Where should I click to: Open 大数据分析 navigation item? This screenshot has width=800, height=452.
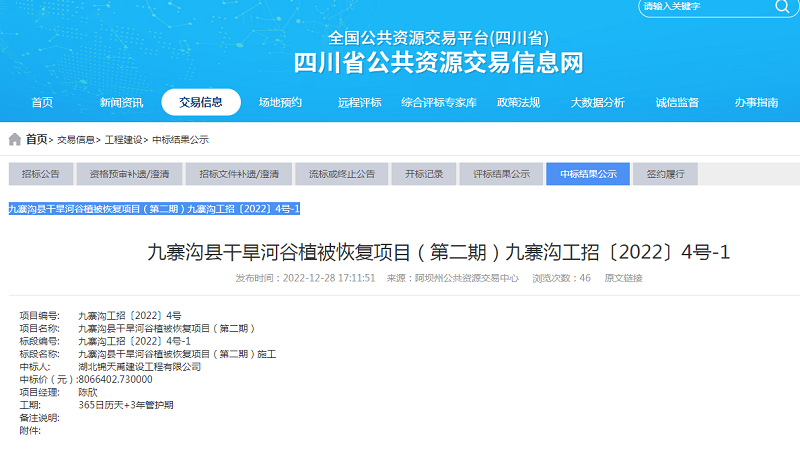(597, 102)
